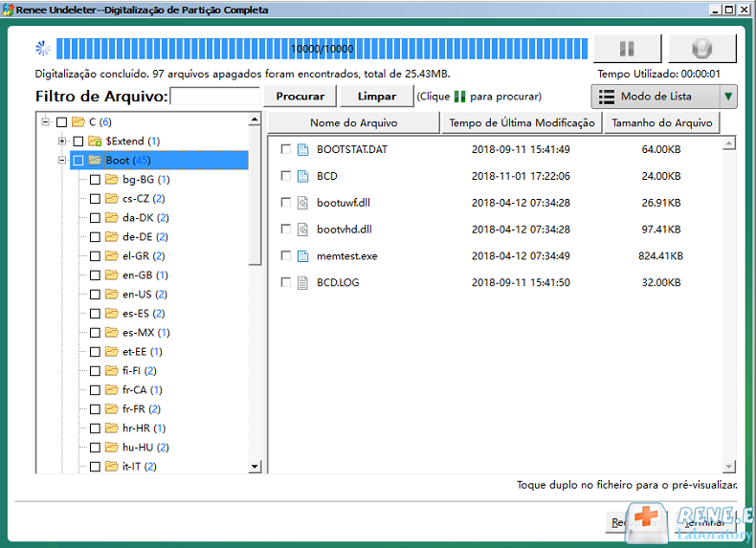Stop the scan with the stop button
Screen dimensions: 756x548
pos(702,48)
